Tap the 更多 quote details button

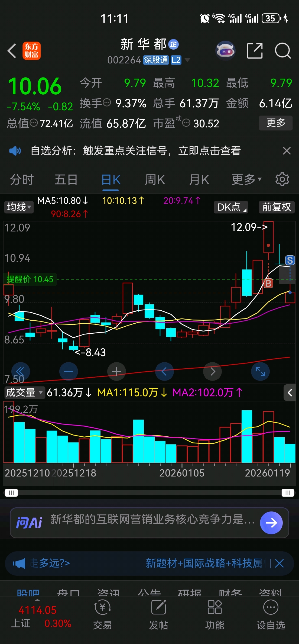coord(276,123)
